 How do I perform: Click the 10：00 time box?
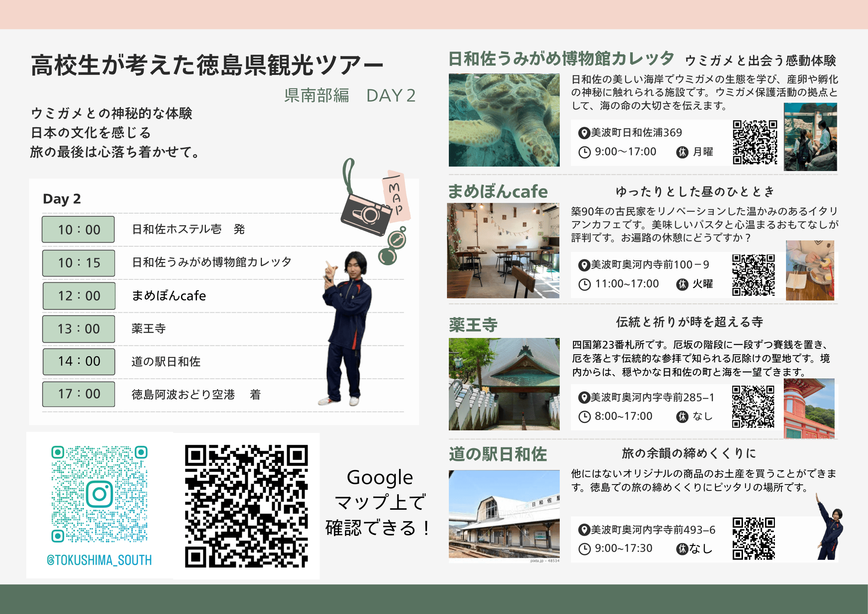click(78, 230)
